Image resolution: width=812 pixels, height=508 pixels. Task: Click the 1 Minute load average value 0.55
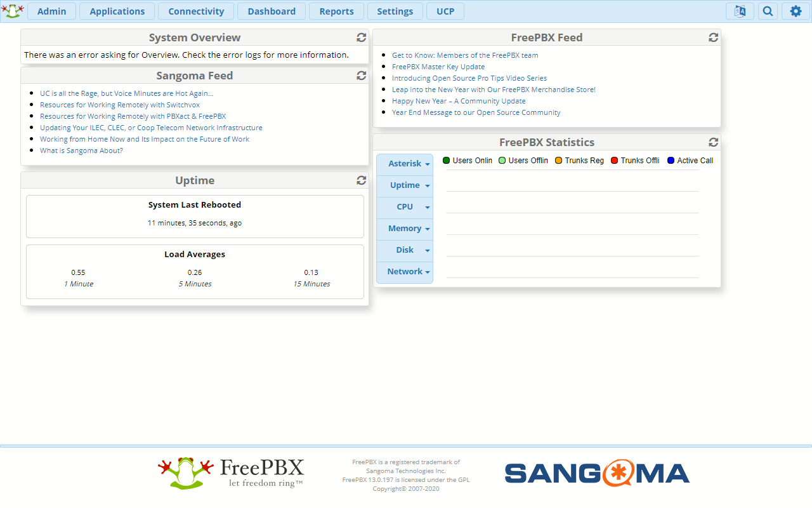point(78,272)
